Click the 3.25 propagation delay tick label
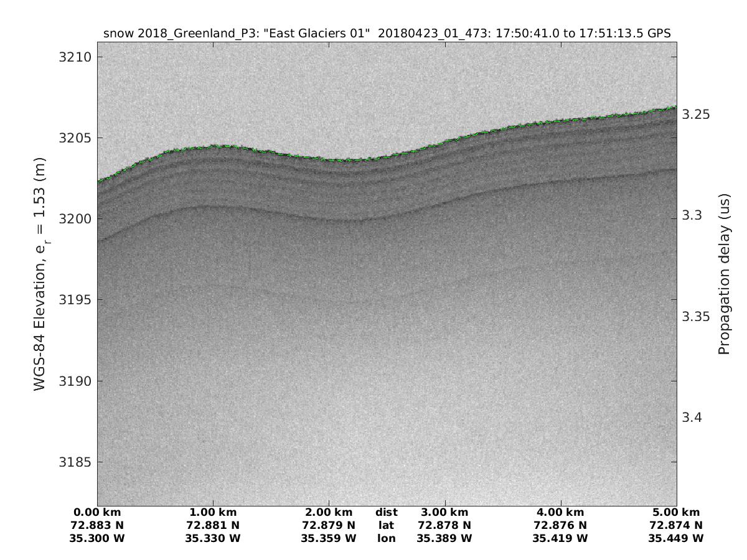The width and height of the screenshot is (747, 560). (696, 114)
